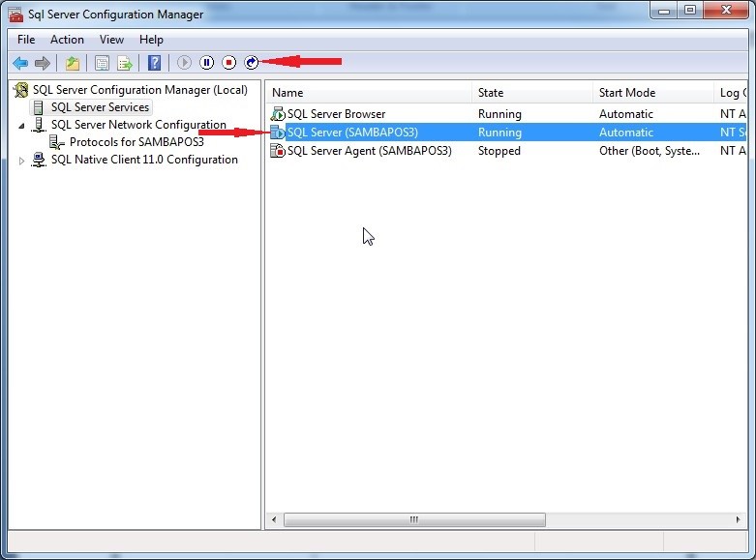Minimize the Configuration Manager window
Screen dimensions: 756x560
coord(664,11)
